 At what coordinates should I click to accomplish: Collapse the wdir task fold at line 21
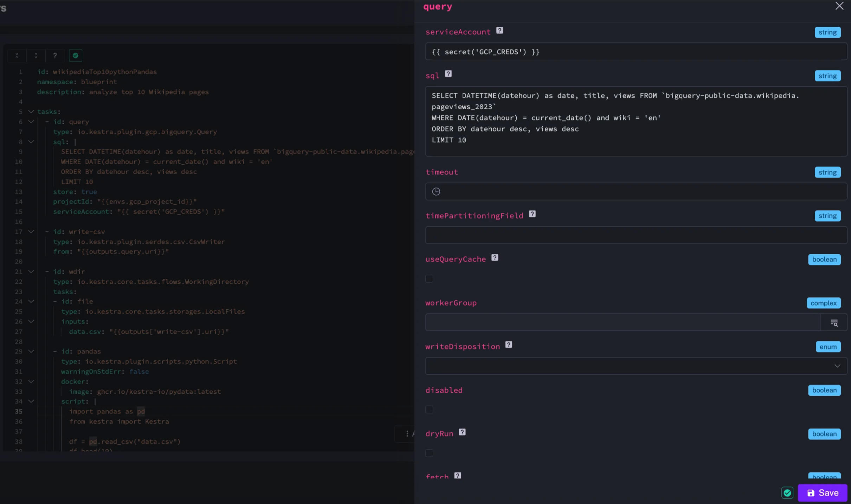pyautogui.click(x=31, y=271)
